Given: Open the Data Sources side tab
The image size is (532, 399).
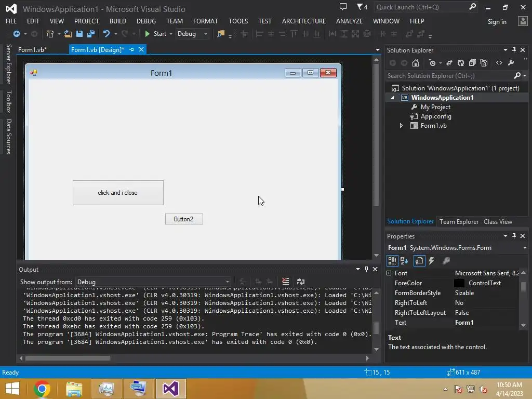Looking at the screenshot, I should pyautogui.click(x=8, y=137).
